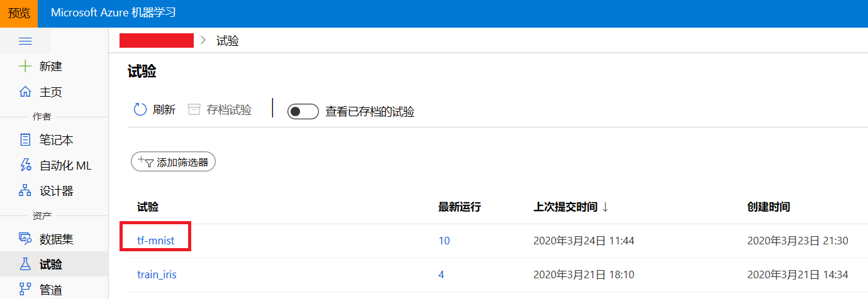
Task: Open the train_iris experiment link
Action: tap(157, 275)
